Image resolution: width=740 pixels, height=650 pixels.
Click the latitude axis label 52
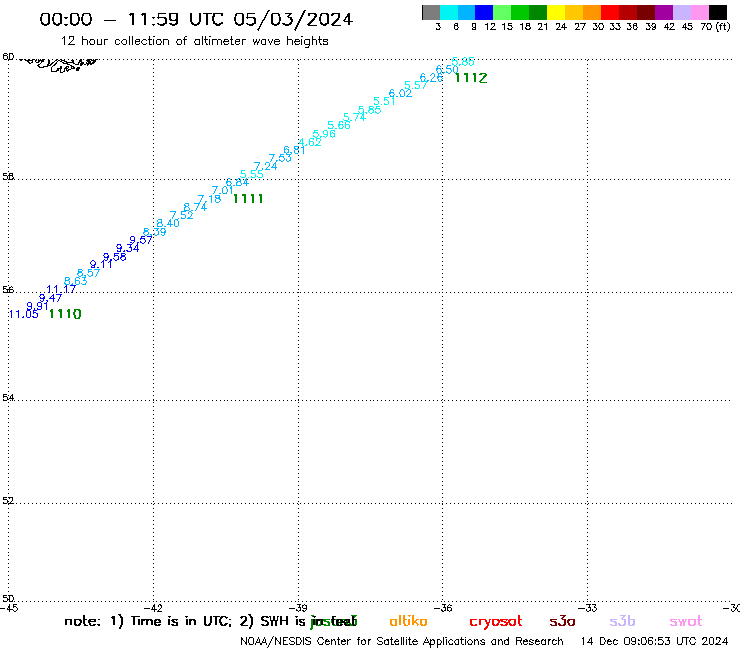click(x=8, y=501)
